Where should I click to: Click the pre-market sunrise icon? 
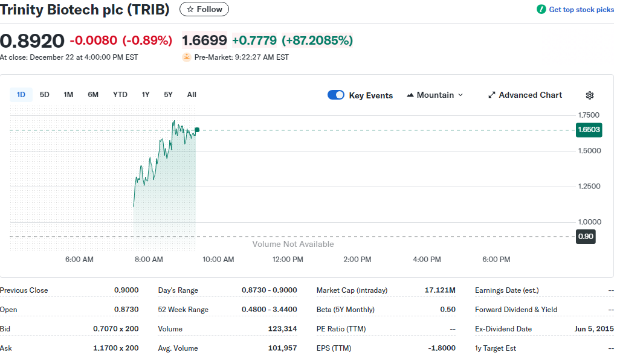click(187, 57)
